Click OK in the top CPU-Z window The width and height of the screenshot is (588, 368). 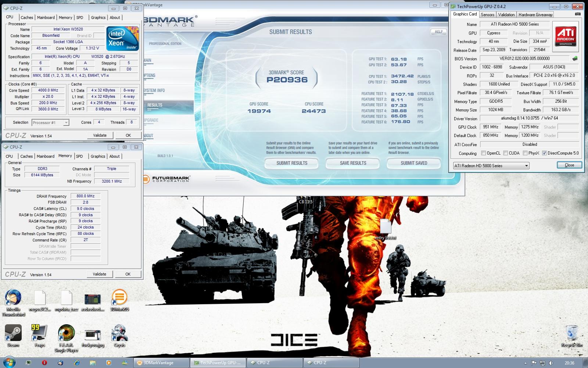tap(128, 135)
